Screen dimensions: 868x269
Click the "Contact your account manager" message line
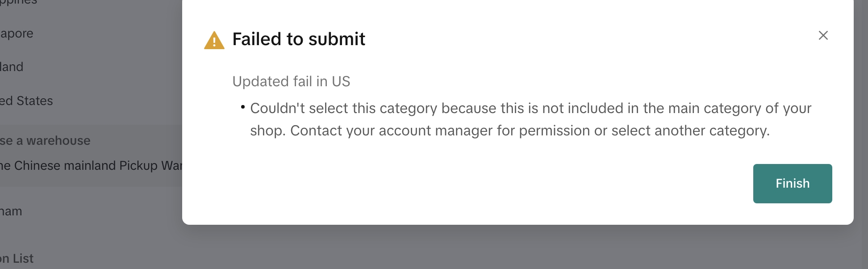click(509, 130)
